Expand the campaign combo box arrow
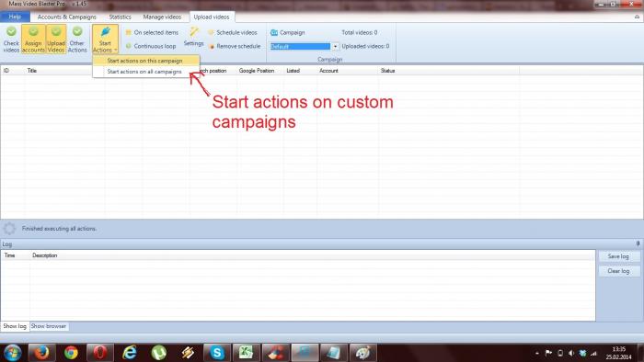The image size is (644, 362). click(x=335, y=46)
